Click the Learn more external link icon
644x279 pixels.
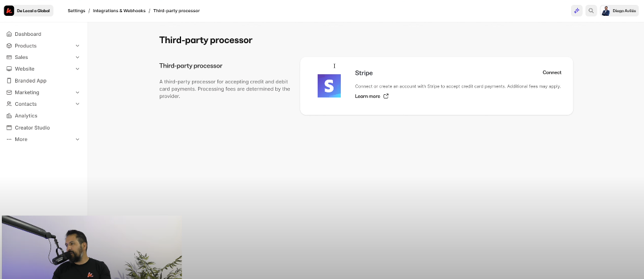(386, 96)
